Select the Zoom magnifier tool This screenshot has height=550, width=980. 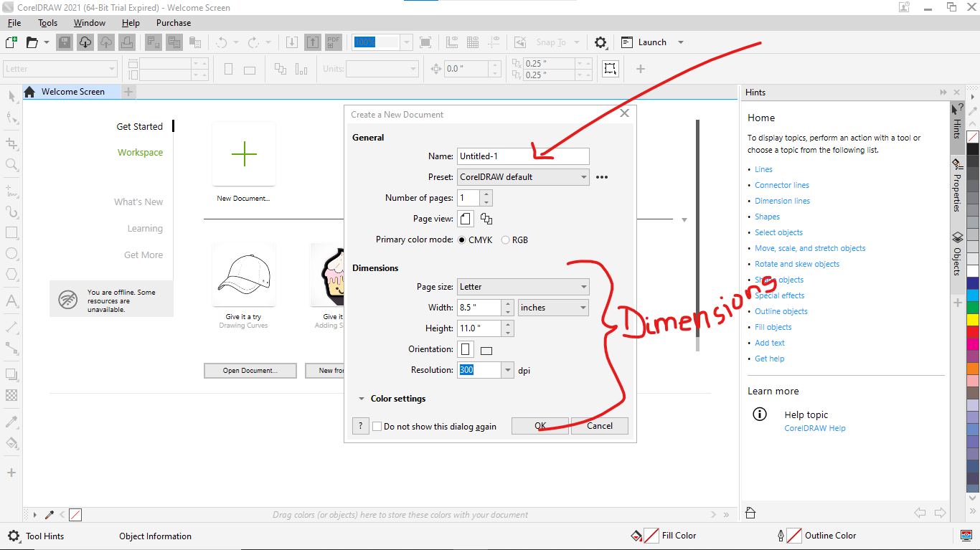coord(11,165)
